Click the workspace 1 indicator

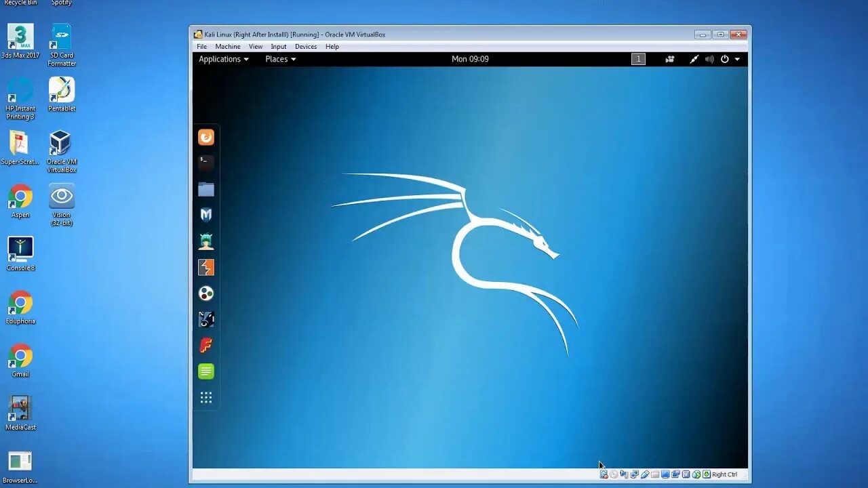pyautogui.click(x=638, y=59)
